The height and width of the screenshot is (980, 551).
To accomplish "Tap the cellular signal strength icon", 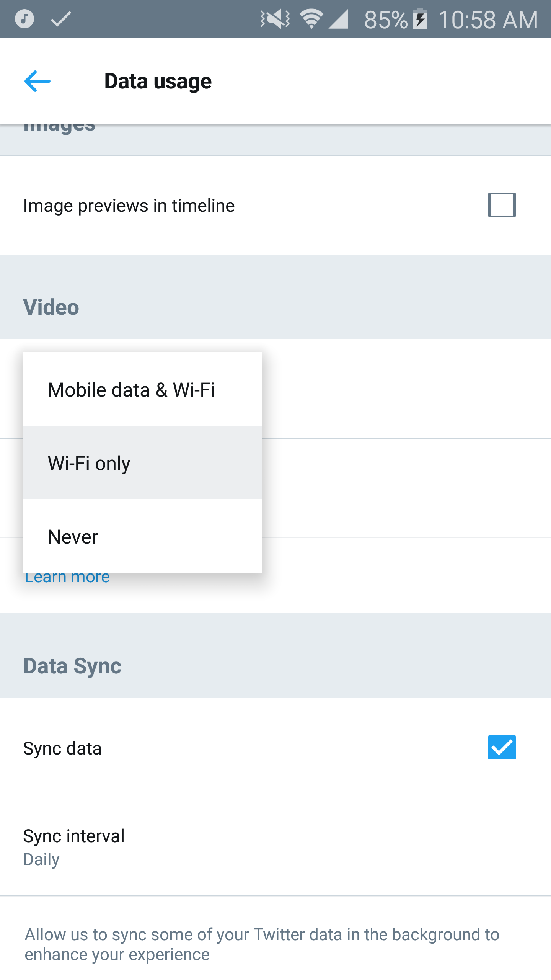I will (x=339, y=19).
